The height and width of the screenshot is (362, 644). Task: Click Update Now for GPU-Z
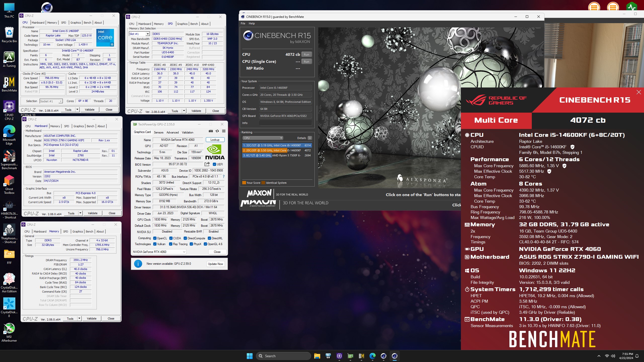pos(215,264)
